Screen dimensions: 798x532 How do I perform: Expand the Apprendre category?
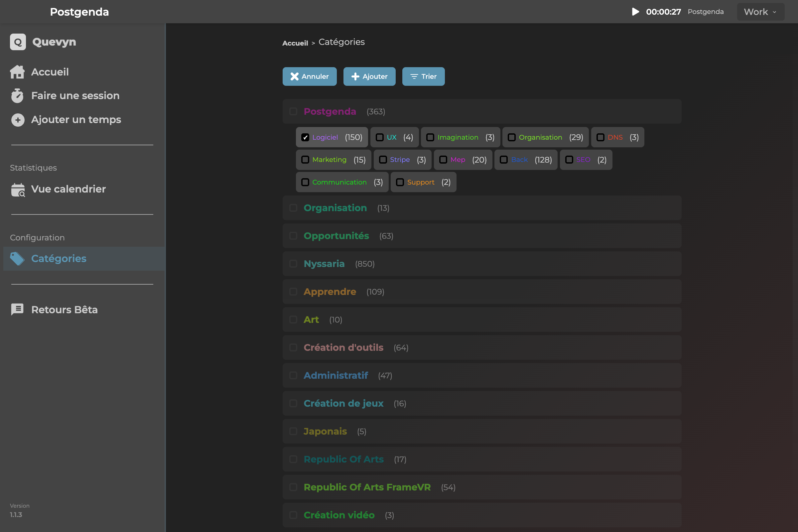482,292
